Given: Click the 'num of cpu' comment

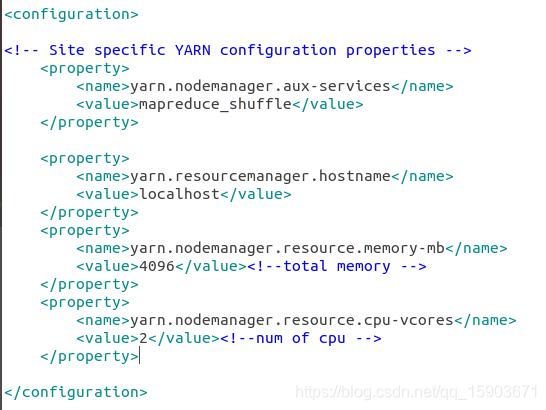Looking at the screenshot, I should pyautogui.click(x=301, y=339).
